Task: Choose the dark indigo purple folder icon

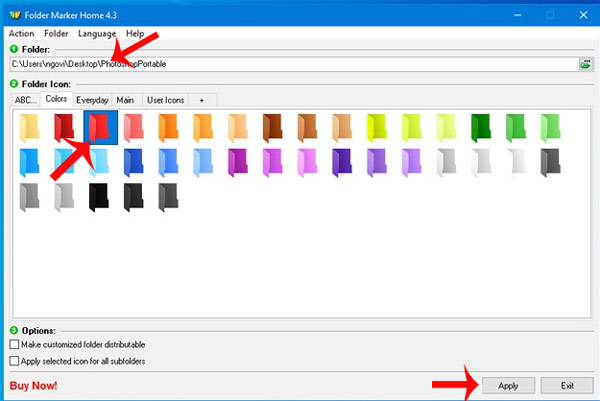Action: [342, 162]
